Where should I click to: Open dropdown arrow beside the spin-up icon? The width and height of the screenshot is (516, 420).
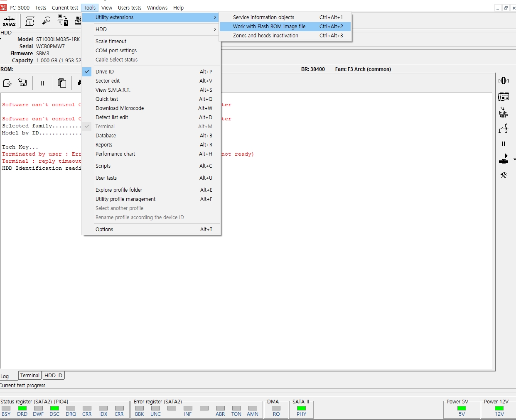(514, 159)
